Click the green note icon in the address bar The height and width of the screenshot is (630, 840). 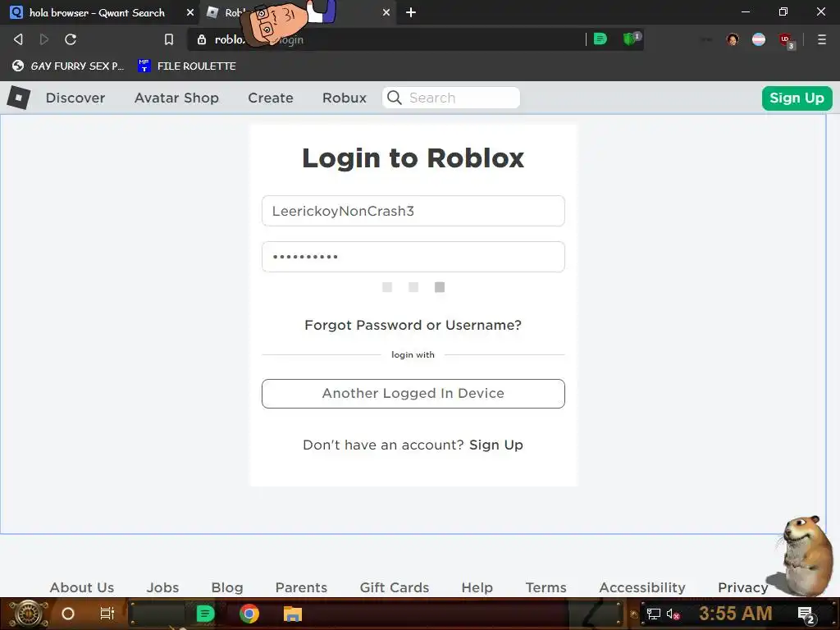pos(600,39)
